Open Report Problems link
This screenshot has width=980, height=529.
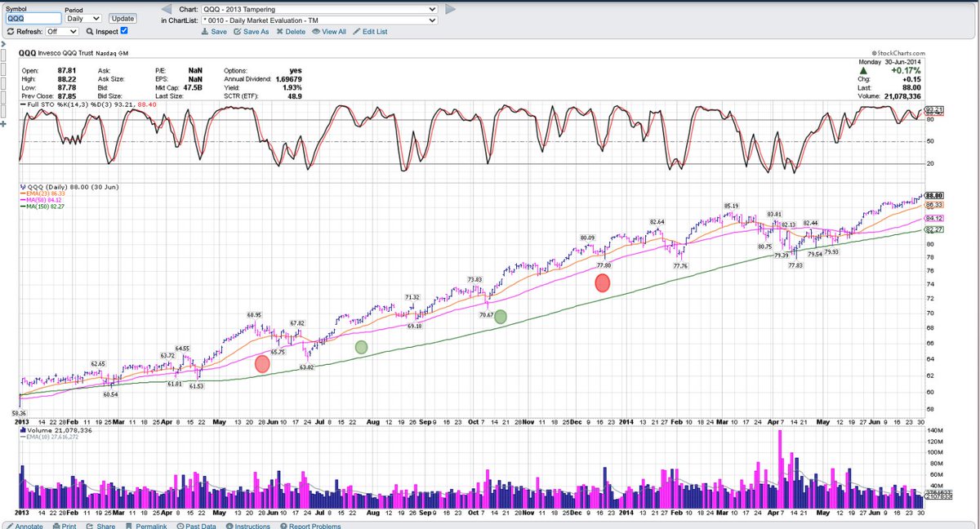click(310, 526)
